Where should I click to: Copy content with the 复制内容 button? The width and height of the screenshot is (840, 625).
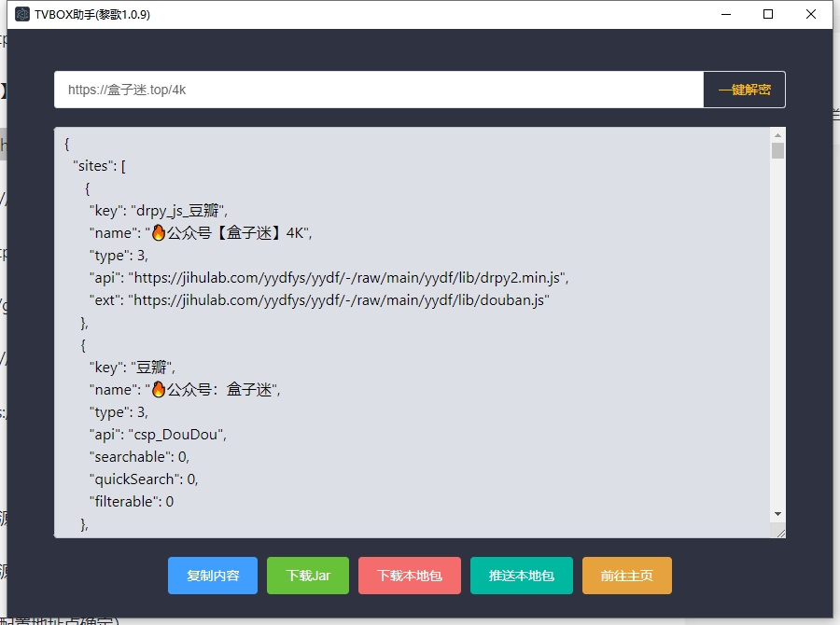(213, 576)
